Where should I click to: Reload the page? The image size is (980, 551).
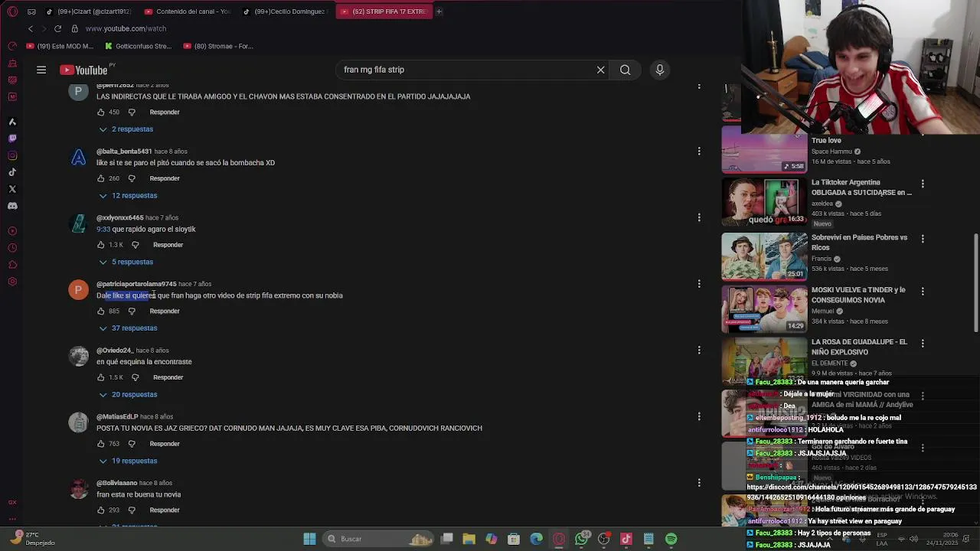click(57, 28)
